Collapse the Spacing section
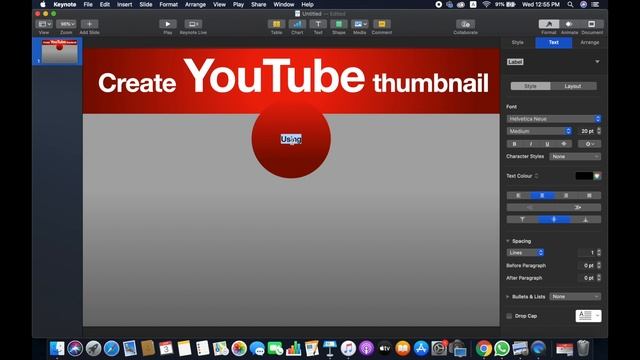640x360 pixels. tap(508, 241)
